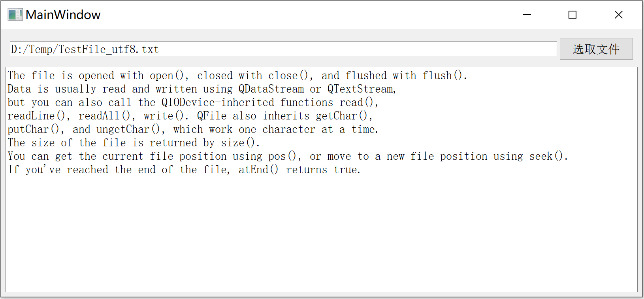Click the MainWindow application icon
Screen dimensions: 644x299
pyautogui.click(x=15, y=14)
